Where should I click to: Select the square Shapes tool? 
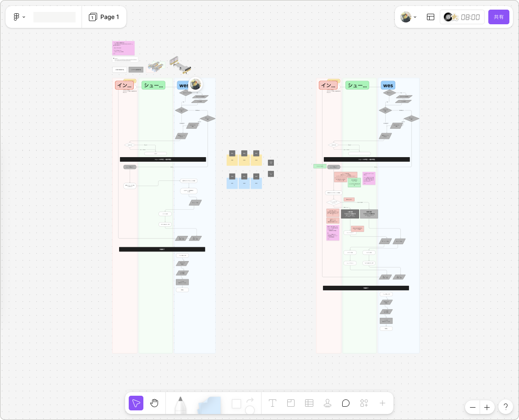tap(236, 404)
